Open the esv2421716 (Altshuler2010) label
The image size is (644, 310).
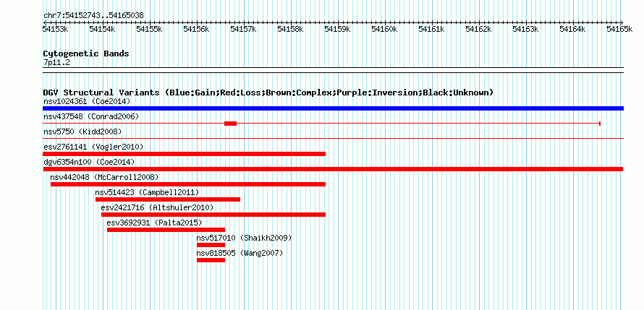[x=157, y=207]
